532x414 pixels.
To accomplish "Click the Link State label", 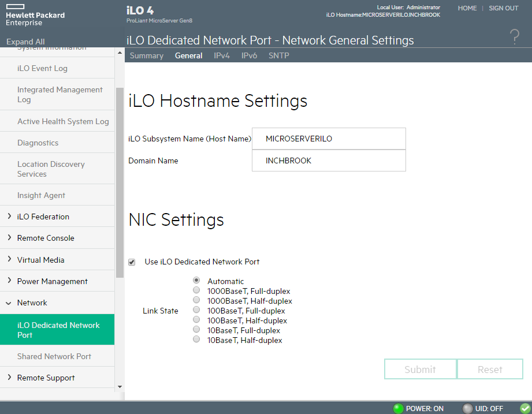I will pos(160,311).
